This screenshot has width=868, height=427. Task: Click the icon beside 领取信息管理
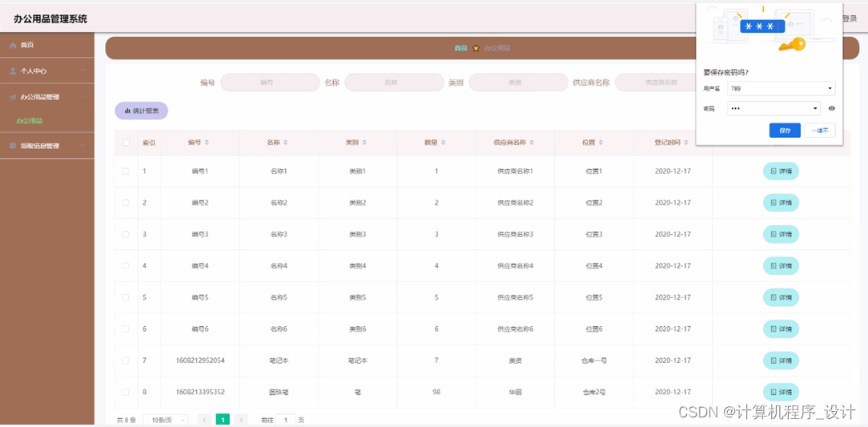point(13,146)
